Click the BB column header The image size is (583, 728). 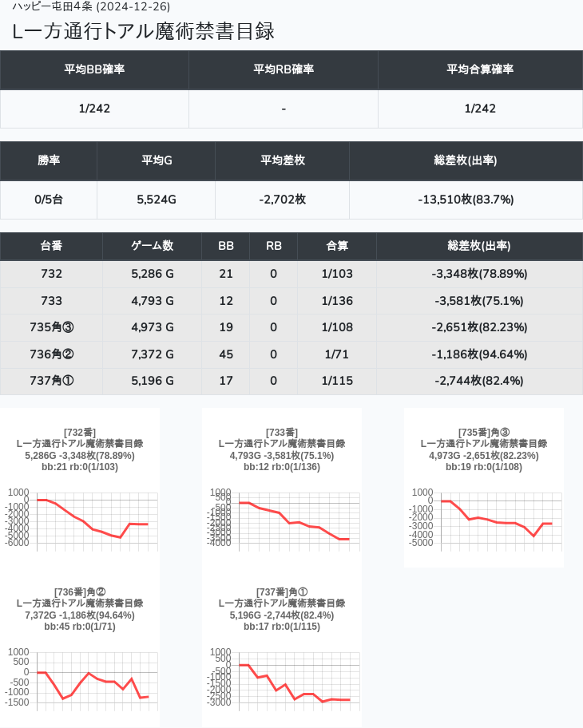point(226,246)
